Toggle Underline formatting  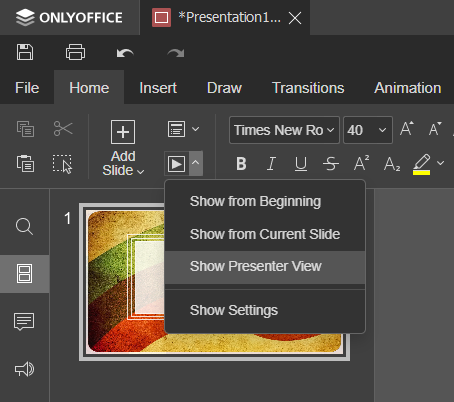301,164
